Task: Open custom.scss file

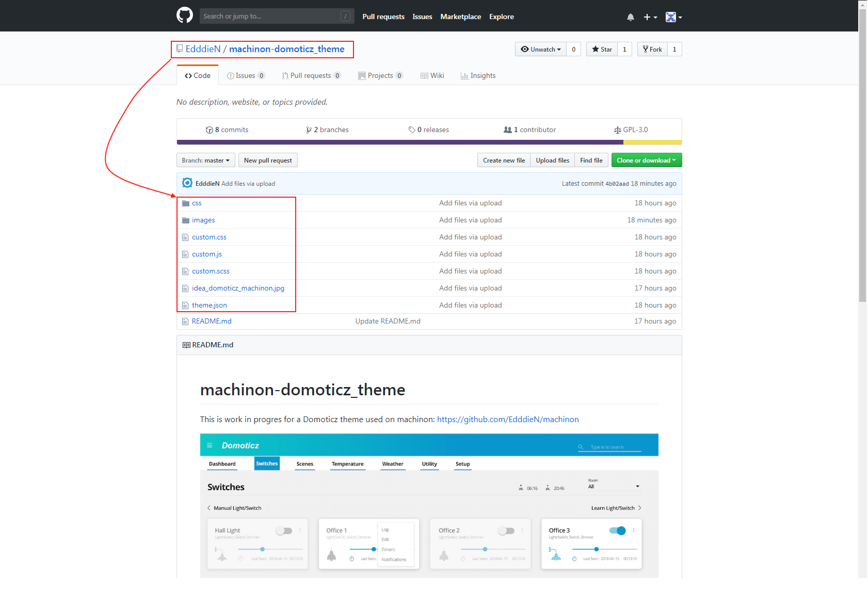Action: click(211, 271)
